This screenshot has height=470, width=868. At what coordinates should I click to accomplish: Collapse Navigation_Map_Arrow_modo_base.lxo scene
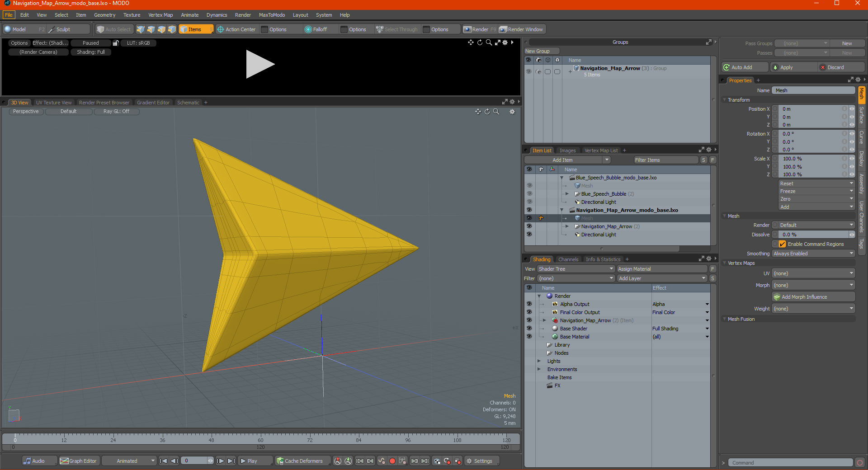click(x=562, y=210)
